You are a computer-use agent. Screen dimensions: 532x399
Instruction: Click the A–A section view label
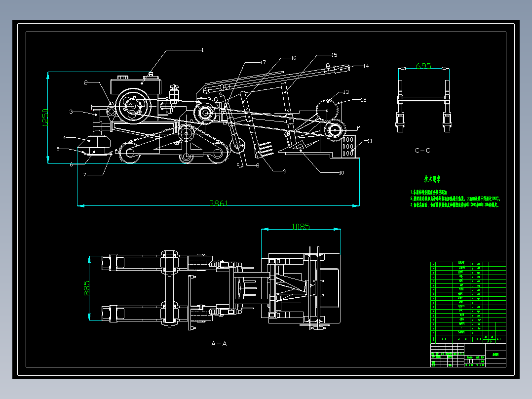click(219, 343)
